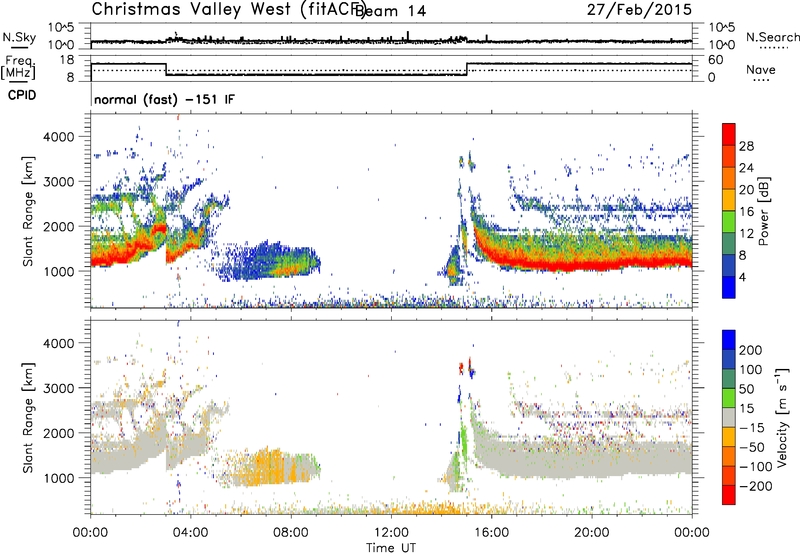
Task: Click the 'Nave' legend label
Action: click(x=760, y=70)
